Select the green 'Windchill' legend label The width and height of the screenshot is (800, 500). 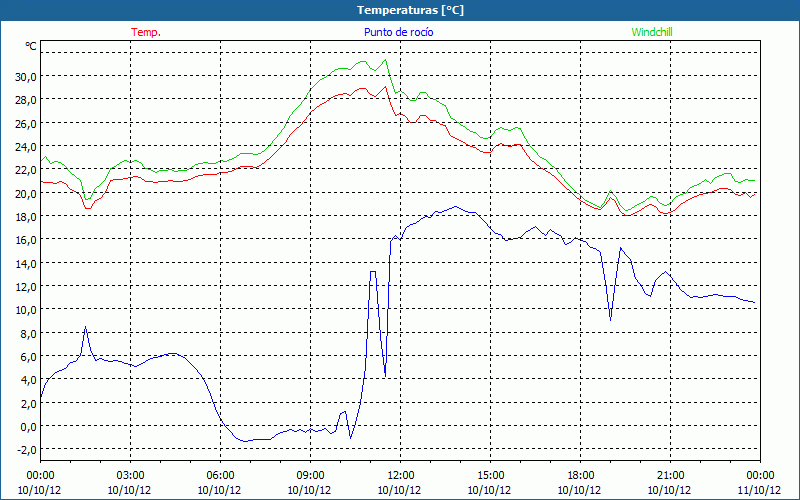coord(652,32)
